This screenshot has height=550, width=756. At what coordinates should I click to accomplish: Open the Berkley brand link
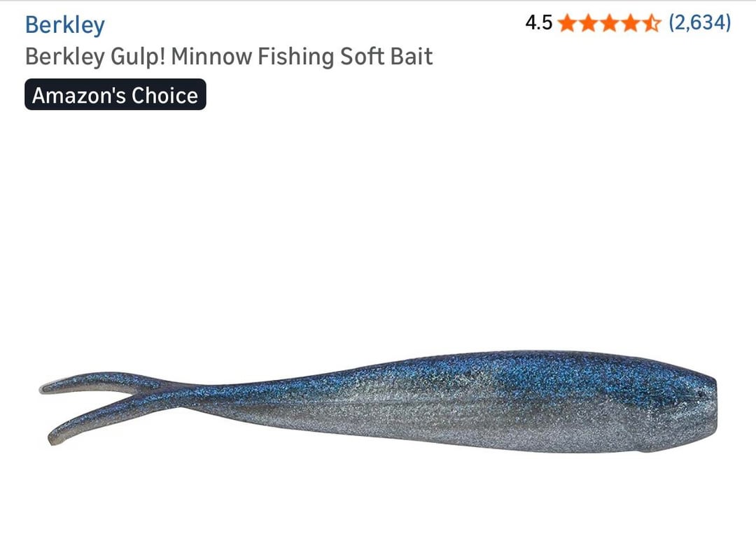pyautogui.click(x=64, y=25)
